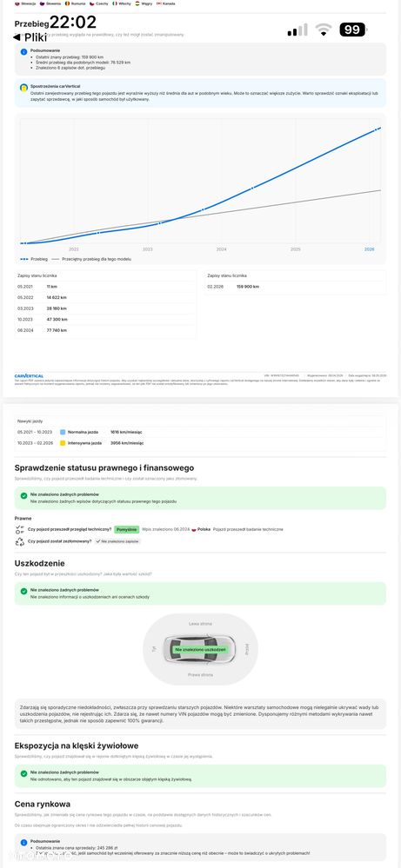
Task: Go back to Pliki app
Action: point(30,37)
